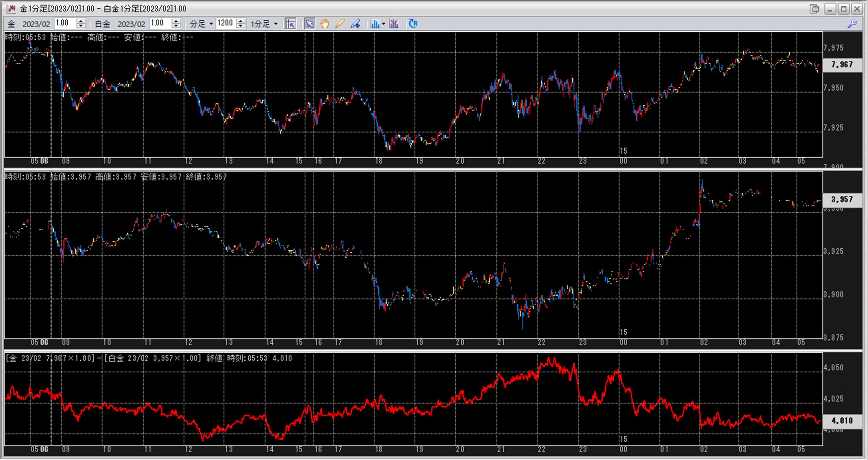Open the bar chart indicator icon
868x460 pixels.
click(x=375, y=24)
